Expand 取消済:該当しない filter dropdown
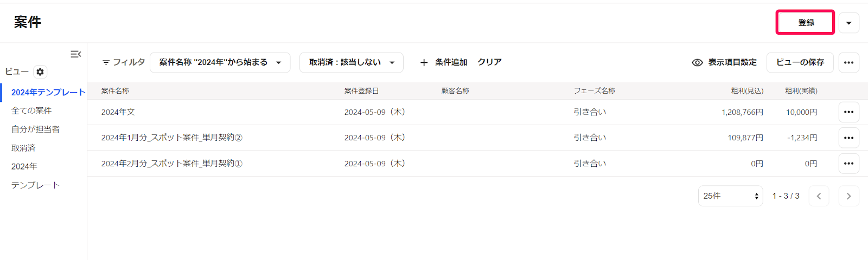 352,62
